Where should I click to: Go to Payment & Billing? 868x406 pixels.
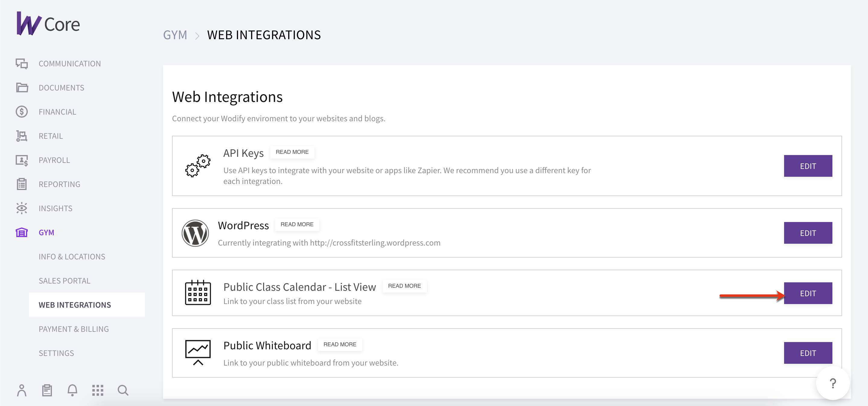point(73,329)
